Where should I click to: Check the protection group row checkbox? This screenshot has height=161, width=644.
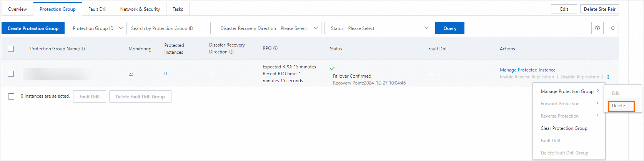pos(11,74)
